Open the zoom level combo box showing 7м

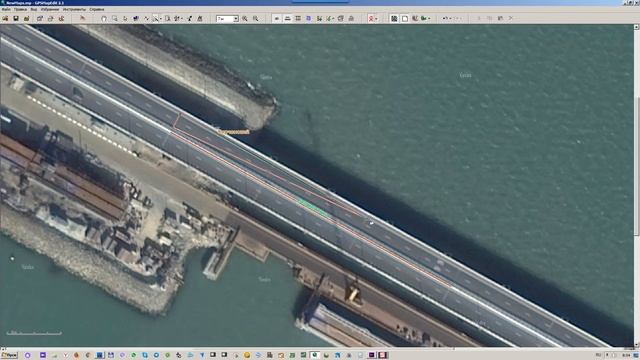227,19
